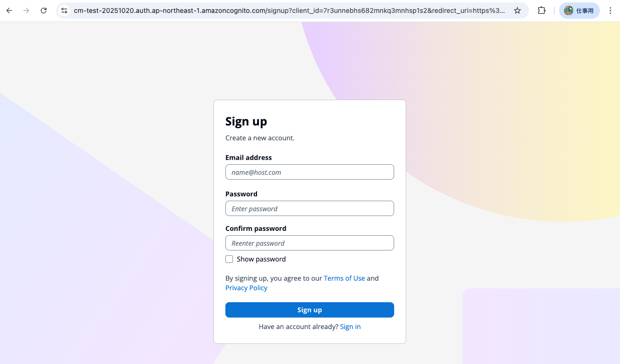Select the Confirm password field
This screenshot has width=620, height=364.
309,243
